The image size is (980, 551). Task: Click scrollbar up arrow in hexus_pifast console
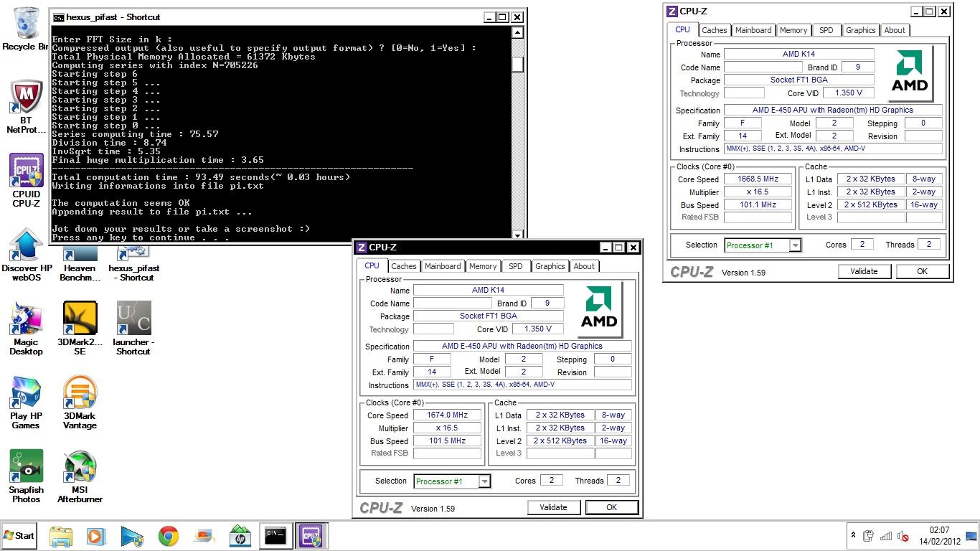[518, 32]
